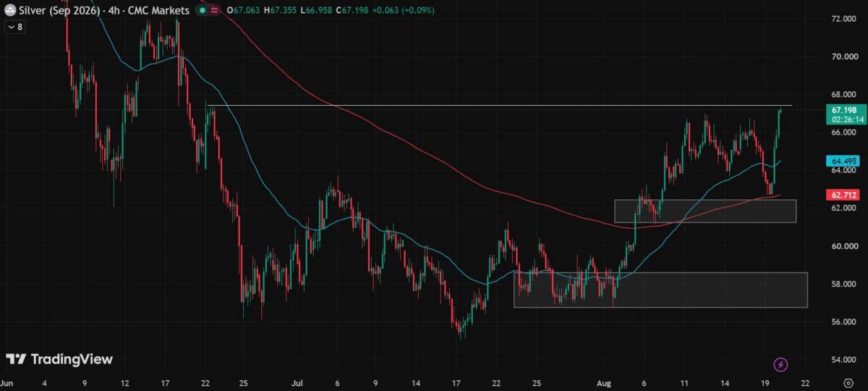Click the 58.000 price axis label

(x=844, y=284)
